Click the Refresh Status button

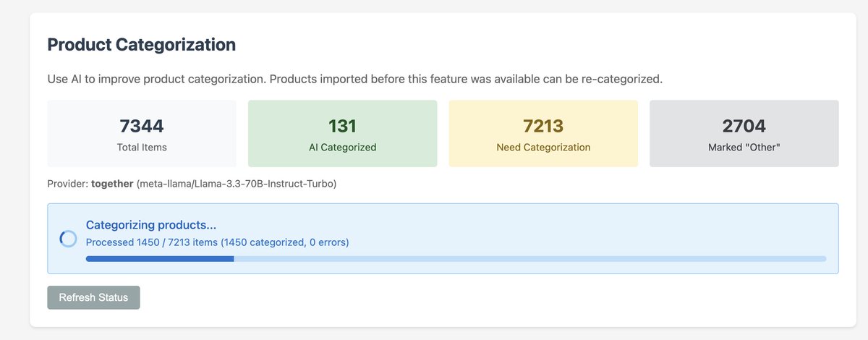93,297
